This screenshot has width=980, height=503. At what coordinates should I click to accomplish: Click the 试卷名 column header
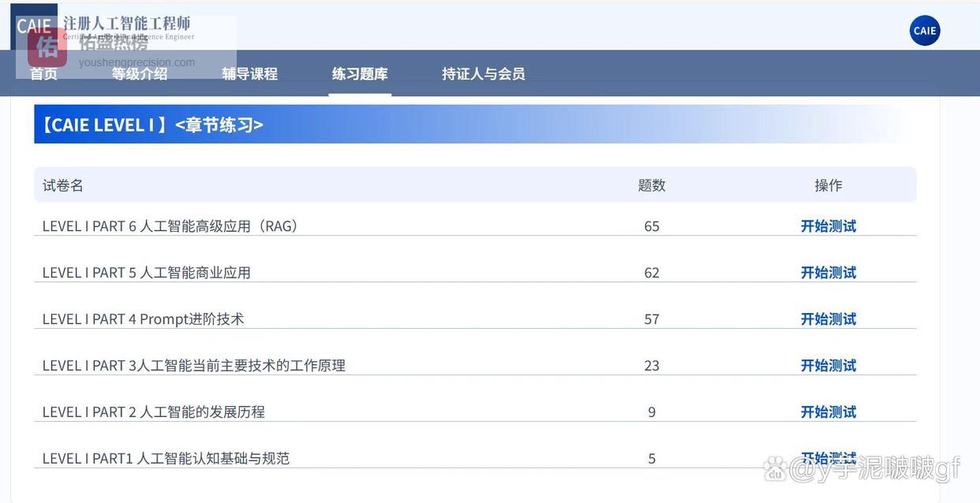click(63, 185)
